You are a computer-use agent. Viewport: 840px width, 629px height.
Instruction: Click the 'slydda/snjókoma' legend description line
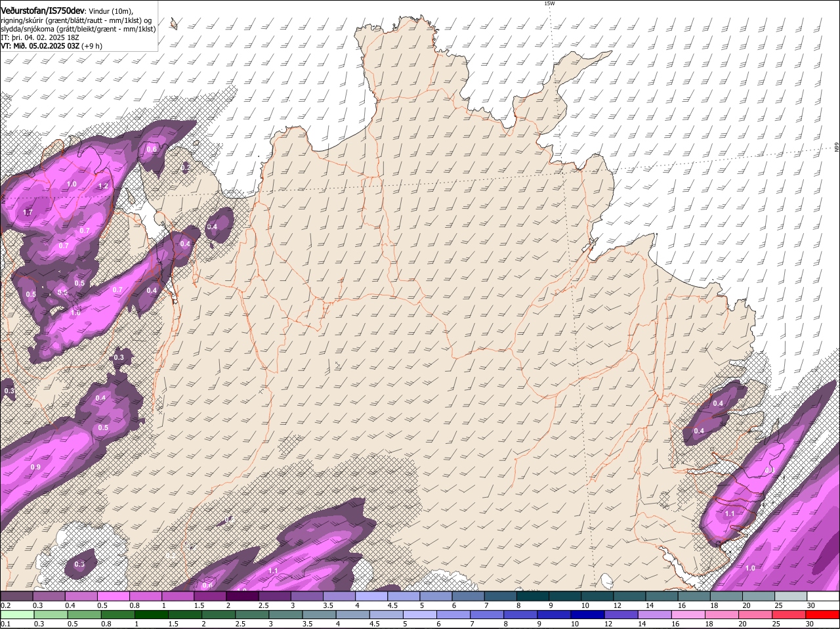(x=78, y=29)
